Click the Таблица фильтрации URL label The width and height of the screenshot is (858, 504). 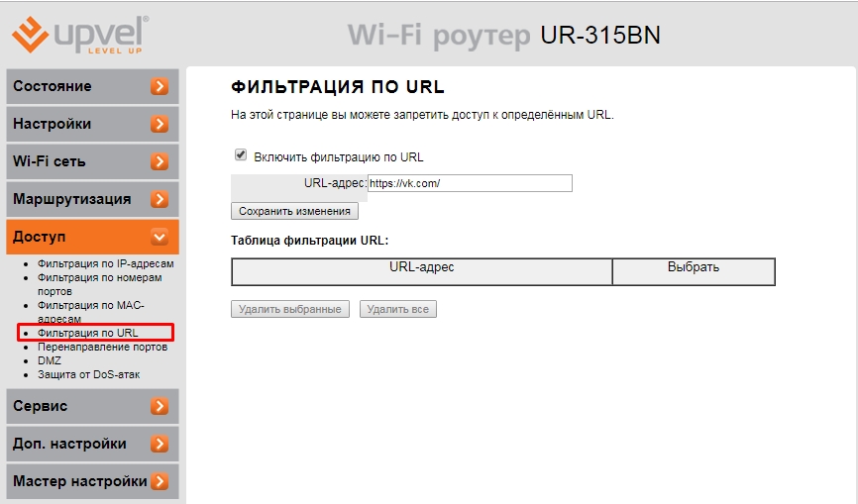310,241
